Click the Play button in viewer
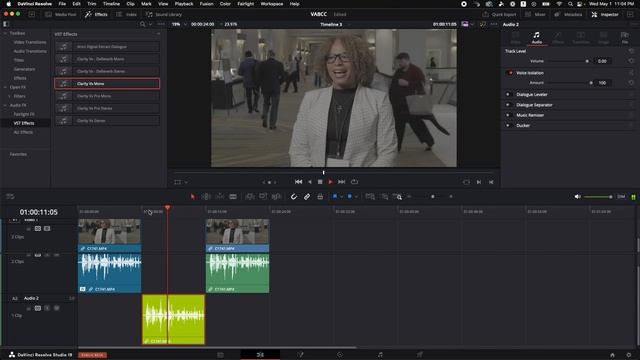Image resolution: width=640 pixels, height=360 pixels. [330, 182]
